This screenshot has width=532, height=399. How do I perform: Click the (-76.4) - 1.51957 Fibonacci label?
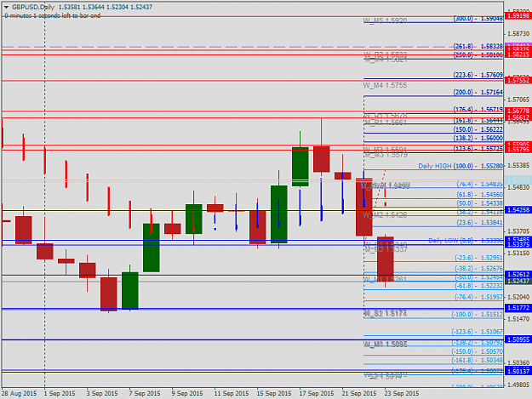point(478,297)
